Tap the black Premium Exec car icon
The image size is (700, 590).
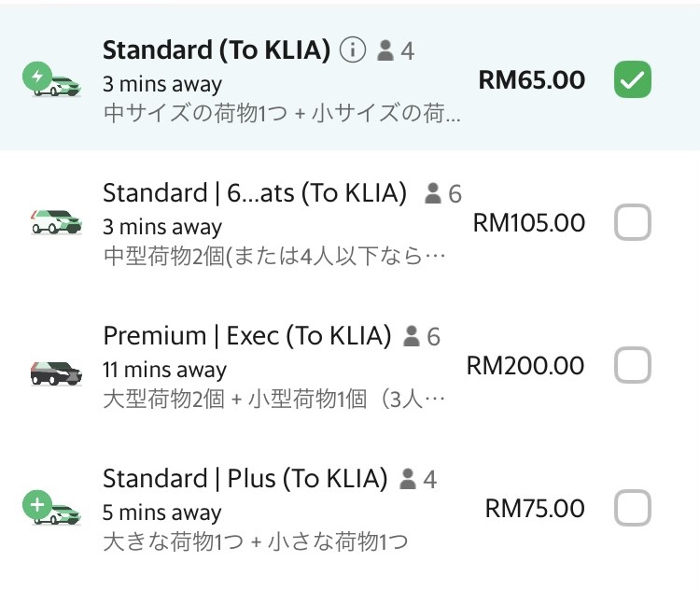tap(56, 373)
